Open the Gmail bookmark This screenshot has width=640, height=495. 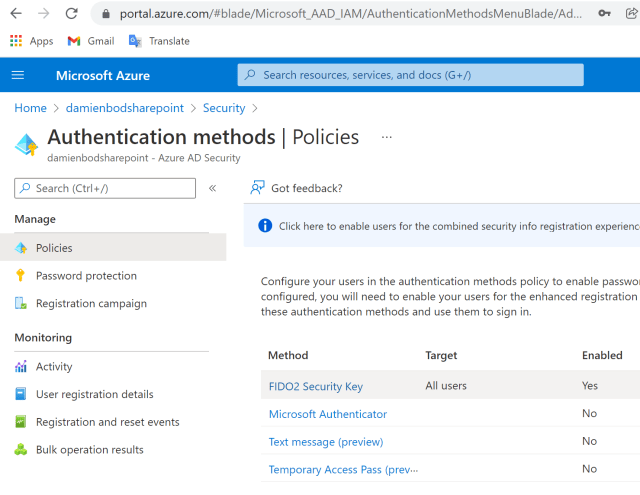click(x=90, y=41)
